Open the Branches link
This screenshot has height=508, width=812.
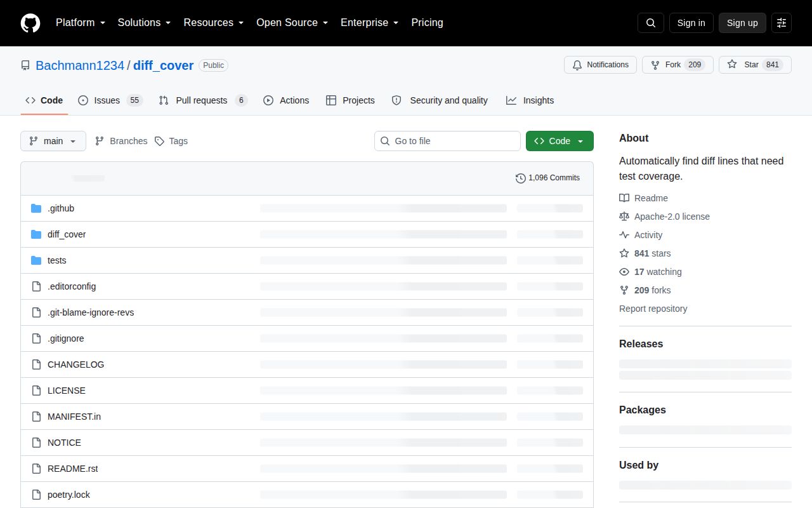coord(121,141)
